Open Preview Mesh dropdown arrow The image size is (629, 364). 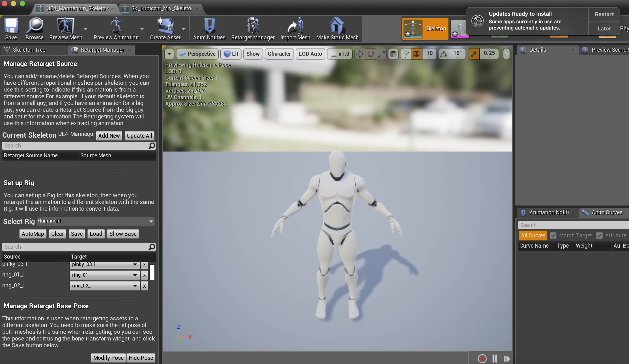(86, 29)
